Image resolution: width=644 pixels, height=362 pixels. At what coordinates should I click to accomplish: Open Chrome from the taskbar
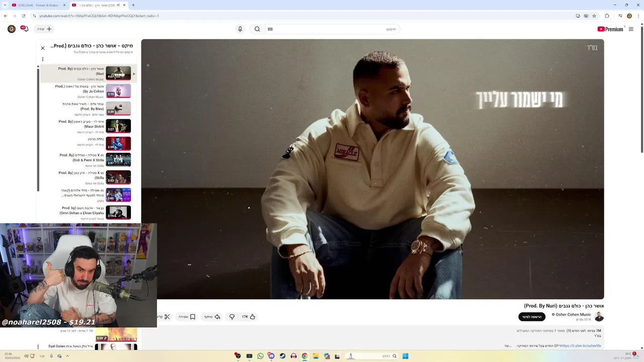tap(304, 356)
